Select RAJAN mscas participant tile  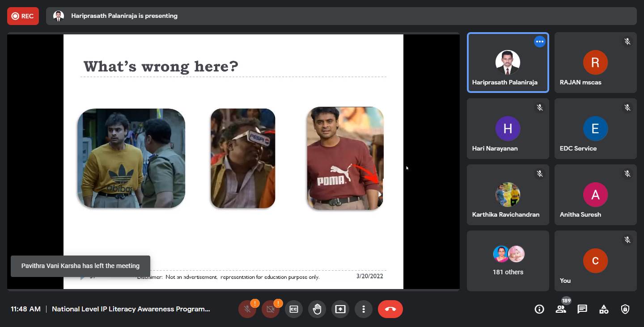596,63
